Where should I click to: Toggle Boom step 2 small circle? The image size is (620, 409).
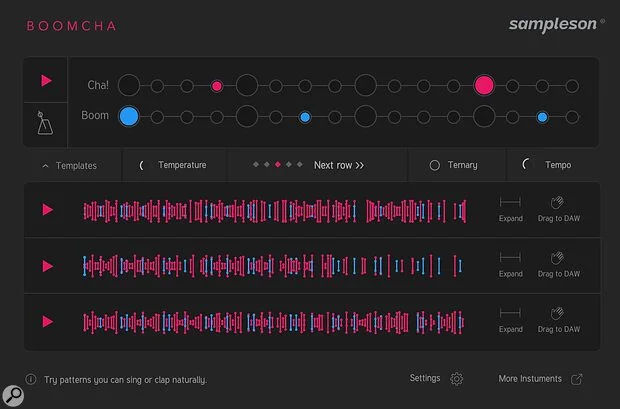point(157,117)
